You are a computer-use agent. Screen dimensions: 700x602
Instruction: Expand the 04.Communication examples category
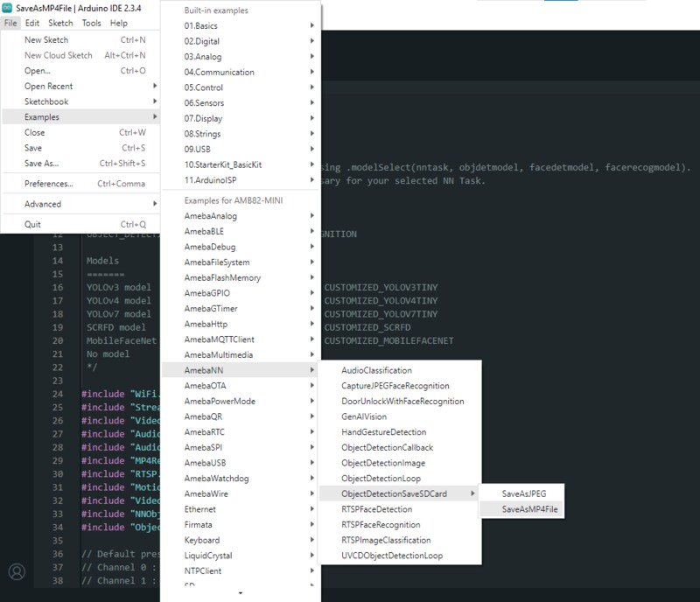(241, 72)
